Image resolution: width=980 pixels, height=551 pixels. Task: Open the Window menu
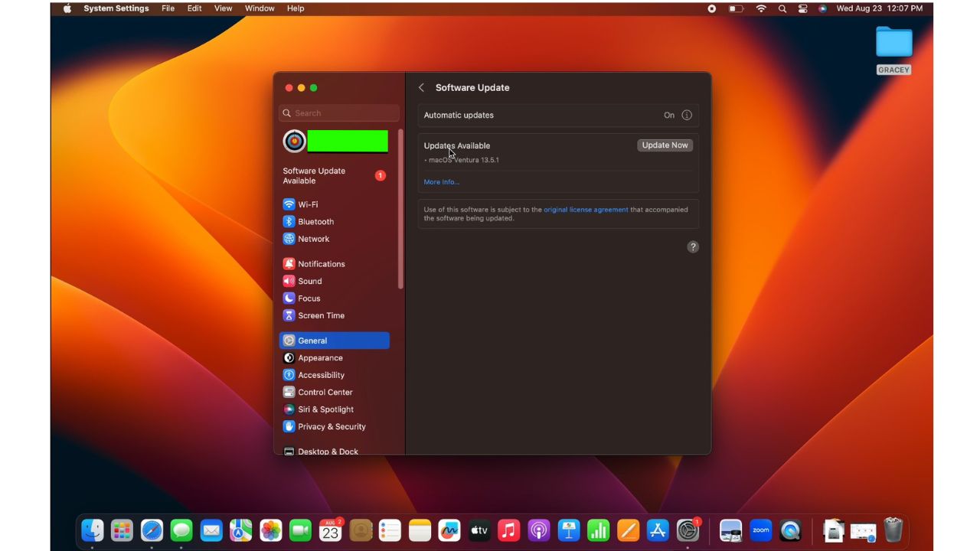click(260, 8)
